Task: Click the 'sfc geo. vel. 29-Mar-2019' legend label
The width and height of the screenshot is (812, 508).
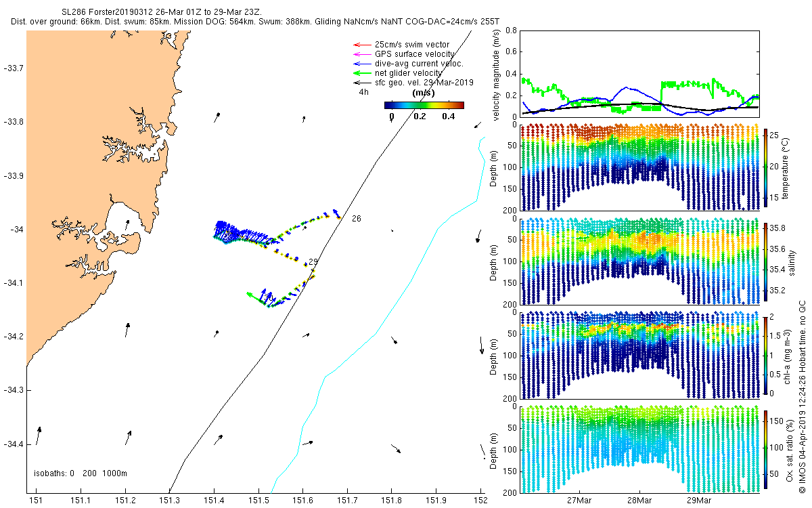Action: tap(424, 82)
